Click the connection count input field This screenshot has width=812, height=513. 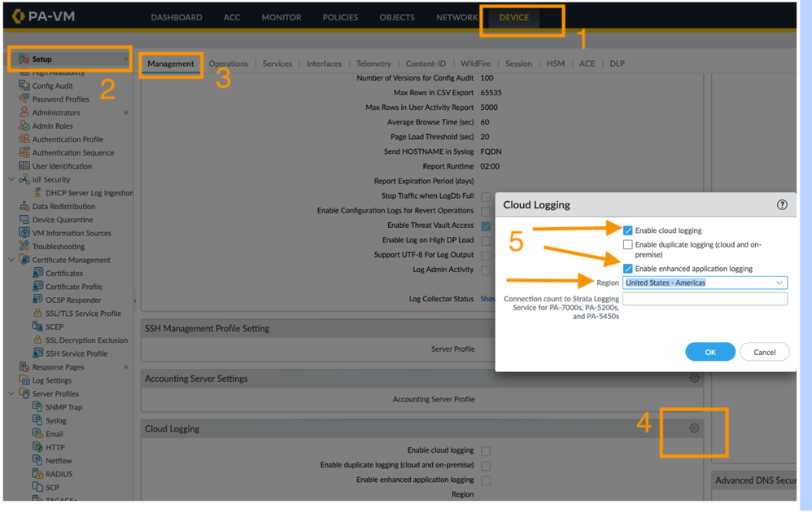tap(705, 299)
